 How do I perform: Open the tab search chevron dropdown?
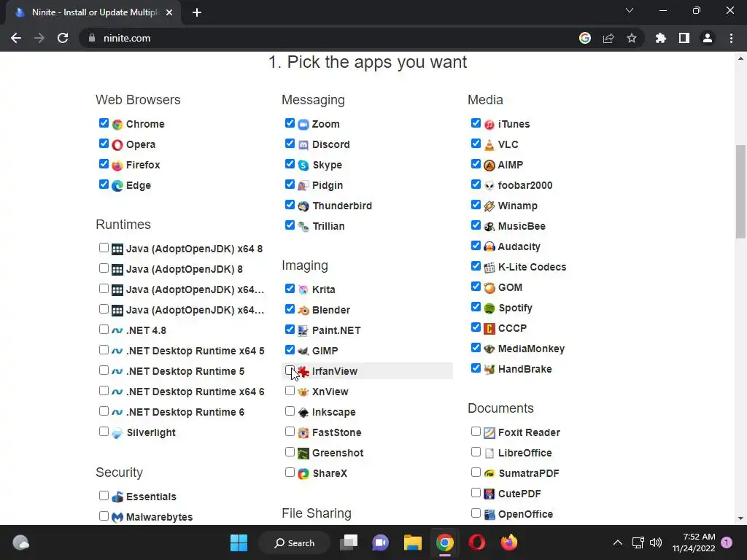(x=630, y=10)
